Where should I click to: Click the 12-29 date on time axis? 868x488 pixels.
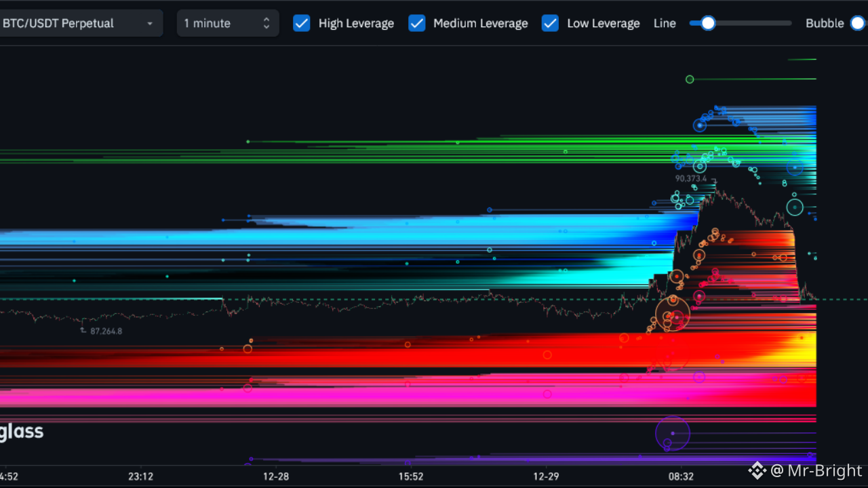(x=546, y=476)
